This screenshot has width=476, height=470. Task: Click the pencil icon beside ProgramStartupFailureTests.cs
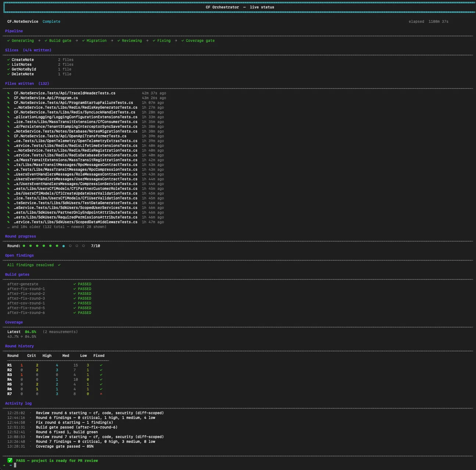[x=8, y=103]
